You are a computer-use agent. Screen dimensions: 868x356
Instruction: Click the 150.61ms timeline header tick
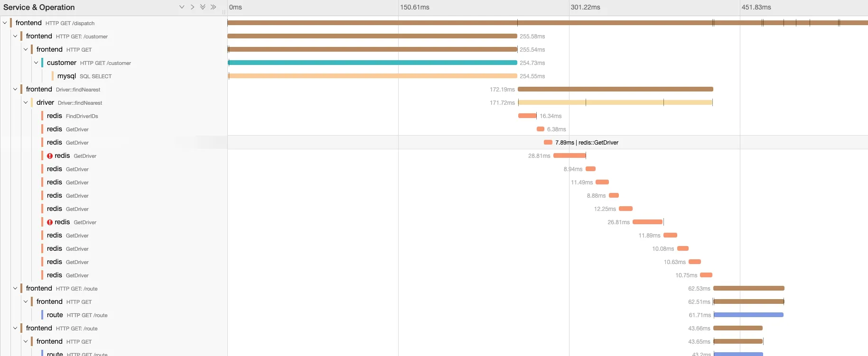(x=415, y=7)
